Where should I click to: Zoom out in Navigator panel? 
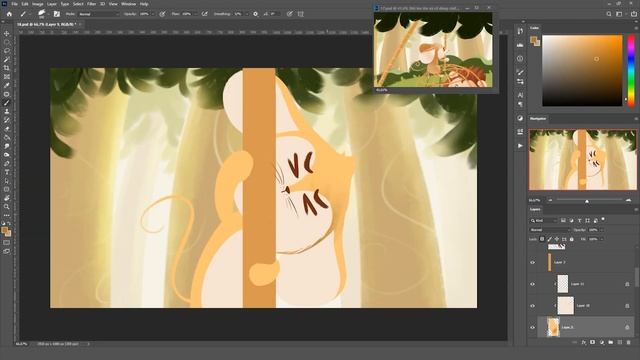point(551,200)
